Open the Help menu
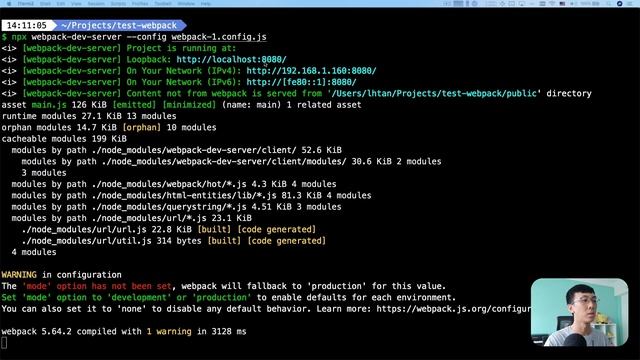The image size is (640, 360). pyautogui.click(x=206, y=4)
